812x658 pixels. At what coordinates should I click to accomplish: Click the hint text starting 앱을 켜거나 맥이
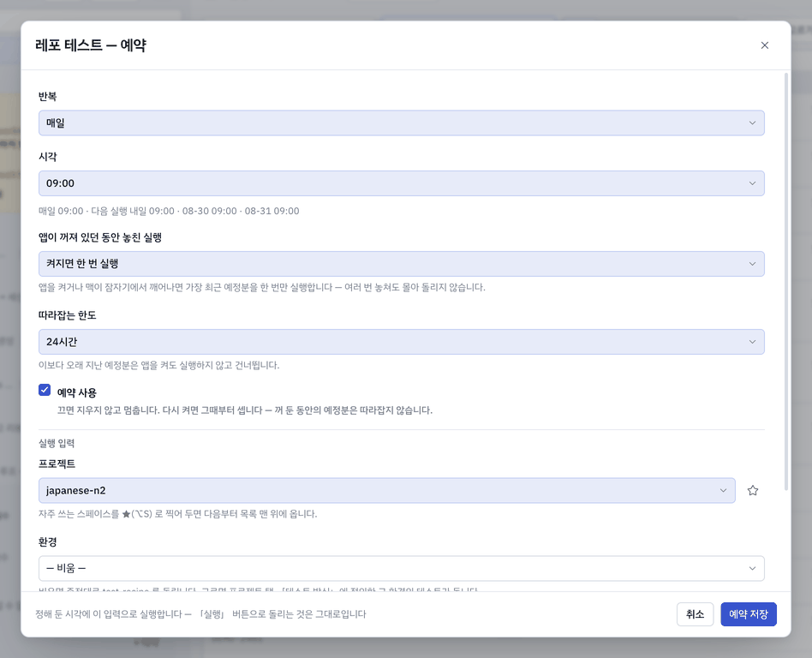[x=262, y=287]
